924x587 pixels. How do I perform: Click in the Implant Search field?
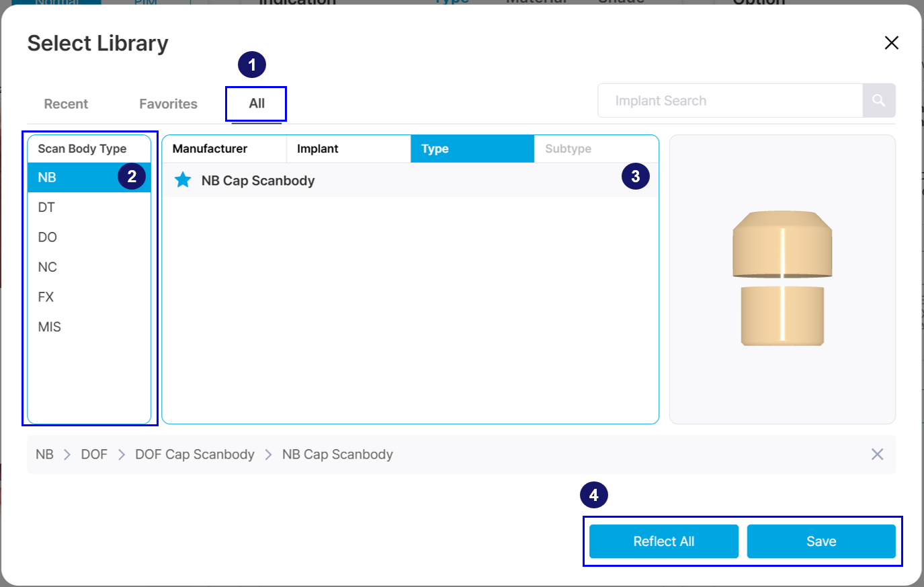click(730, 101)
